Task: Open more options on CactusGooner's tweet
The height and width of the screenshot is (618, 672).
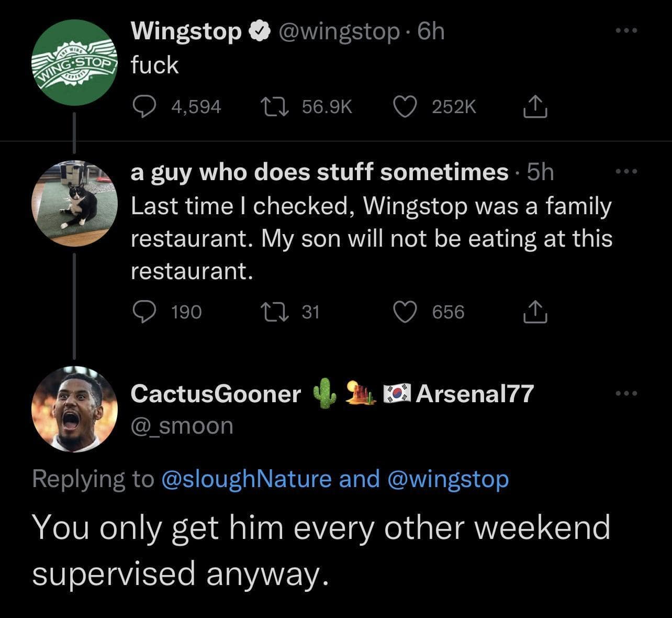Action: [626, 393]
